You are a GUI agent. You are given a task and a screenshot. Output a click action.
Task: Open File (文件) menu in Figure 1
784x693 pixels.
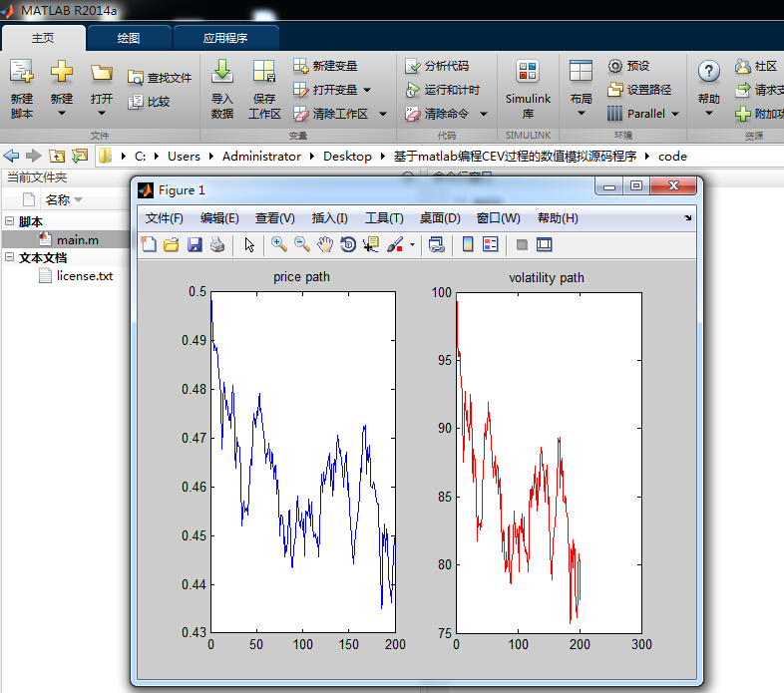pos(164,218)
